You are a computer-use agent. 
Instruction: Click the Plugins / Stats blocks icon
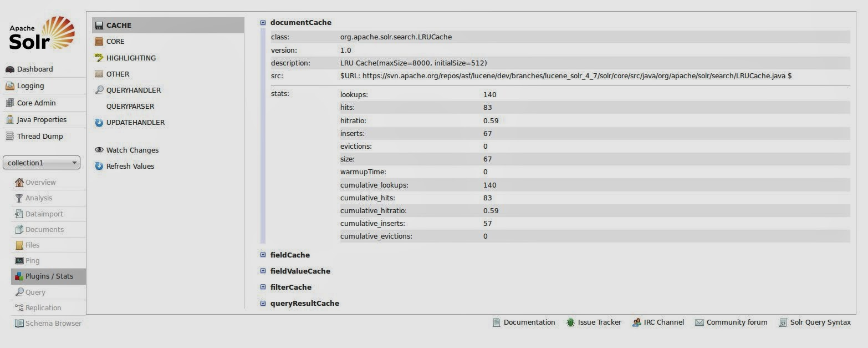(x=19, y=276)
